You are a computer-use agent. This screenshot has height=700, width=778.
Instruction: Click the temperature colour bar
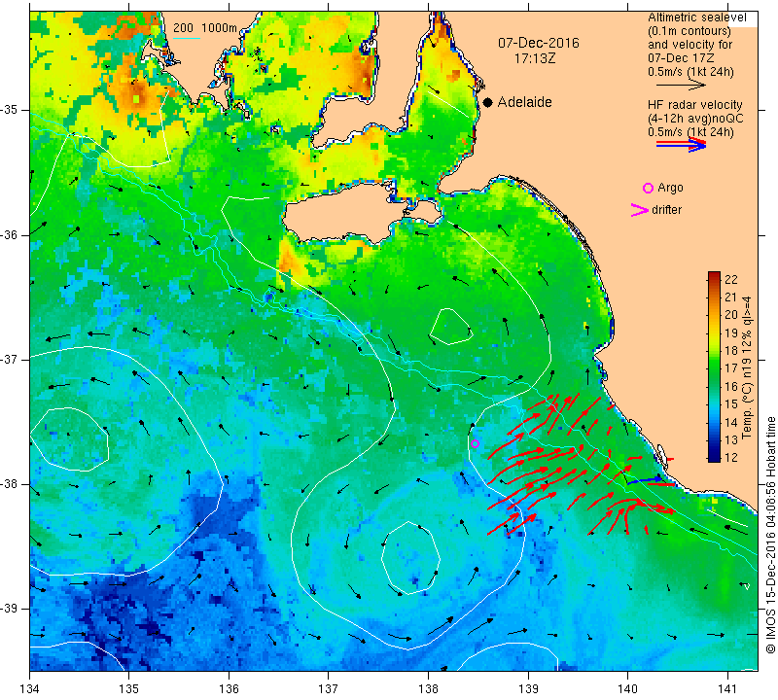click(714, 367)
